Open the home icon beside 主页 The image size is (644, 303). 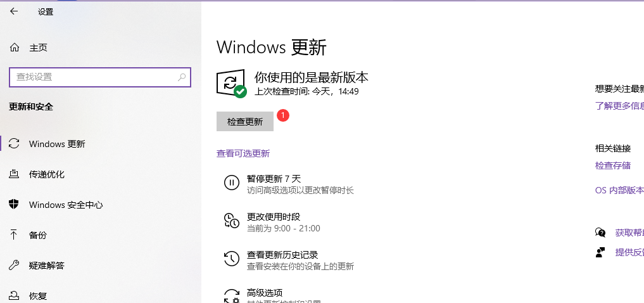pyautogui.click(x=15, y=48)
